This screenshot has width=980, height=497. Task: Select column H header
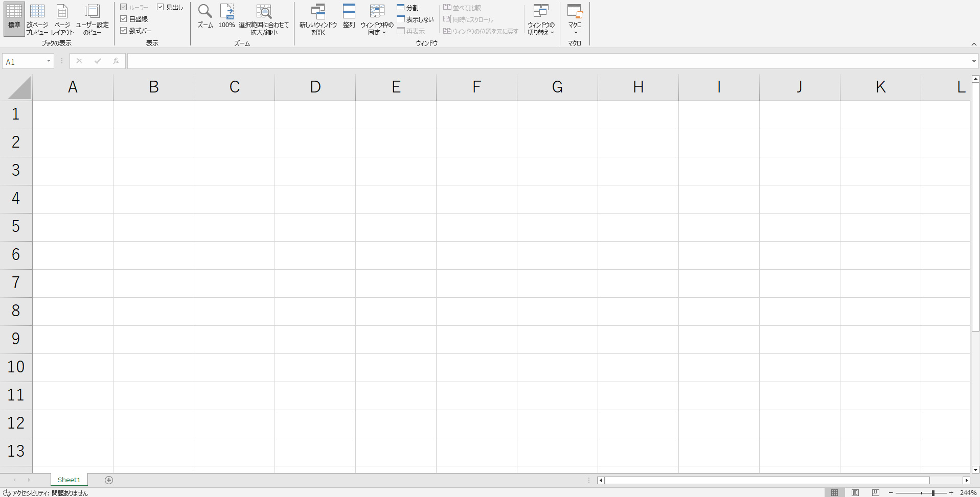pos(638,87)
